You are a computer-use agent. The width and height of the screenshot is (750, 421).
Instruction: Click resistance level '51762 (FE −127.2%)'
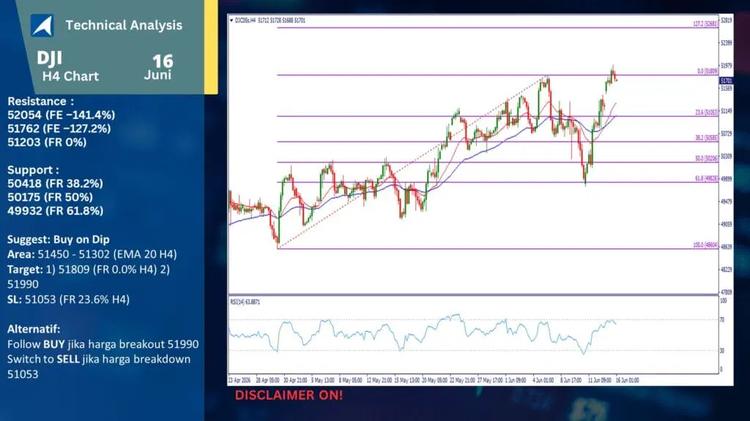59,129
